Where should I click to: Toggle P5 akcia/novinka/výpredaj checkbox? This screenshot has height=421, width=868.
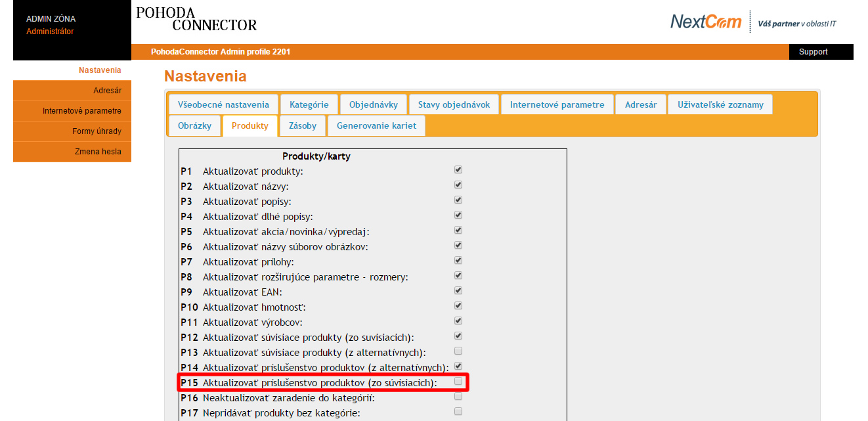458,230
